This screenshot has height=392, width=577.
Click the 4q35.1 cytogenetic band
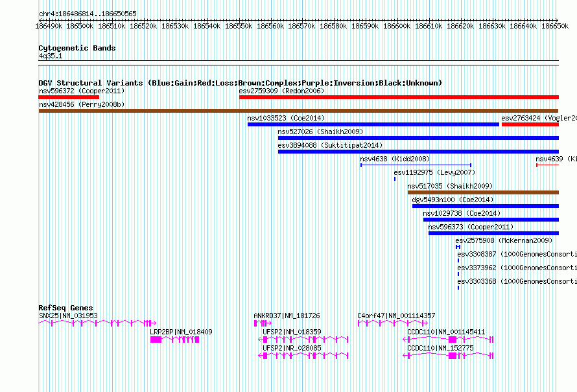point(298,63)
